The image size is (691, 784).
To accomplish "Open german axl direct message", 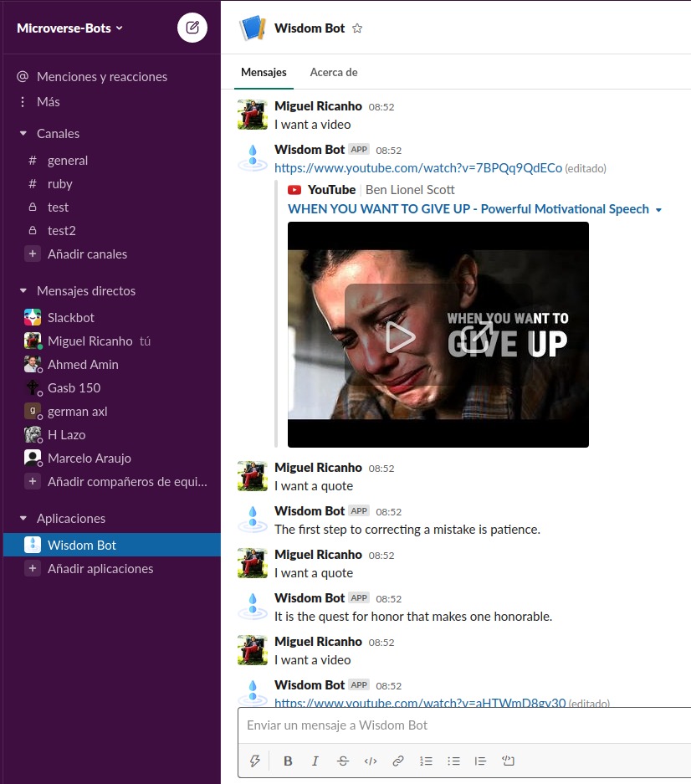I will [x=112, y=412].
